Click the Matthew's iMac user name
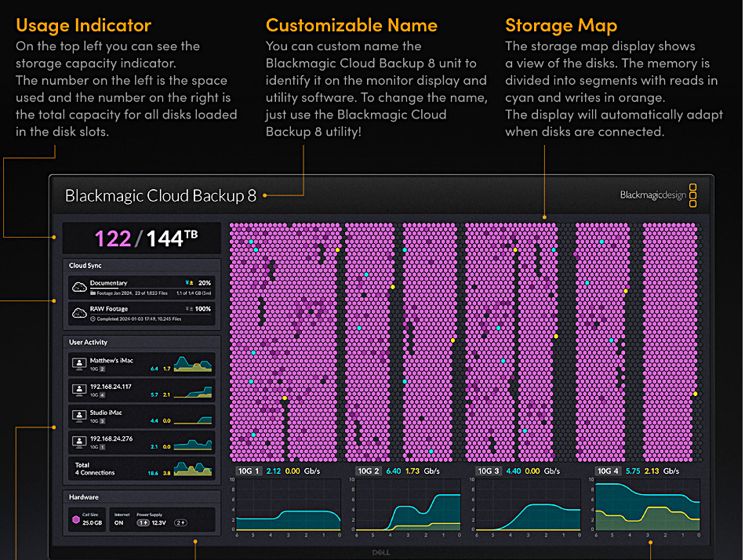This screenshot has width=745, height=560. tap(111, 360)
